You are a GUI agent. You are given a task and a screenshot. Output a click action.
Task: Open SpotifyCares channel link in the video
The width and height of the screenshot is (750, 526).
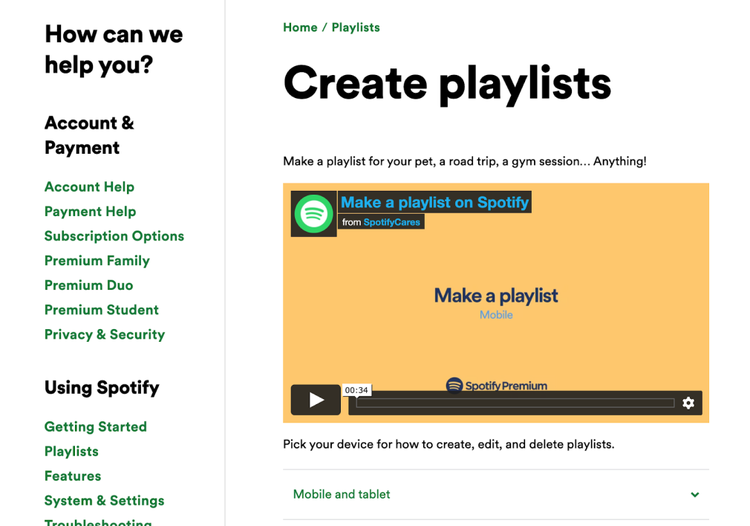(392, 222)
